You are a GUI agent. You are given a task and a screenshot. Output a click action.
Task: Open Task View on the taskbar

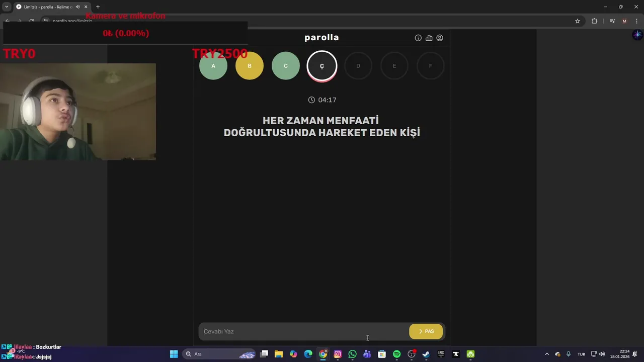pyautogui.click(x=264, y=354)
